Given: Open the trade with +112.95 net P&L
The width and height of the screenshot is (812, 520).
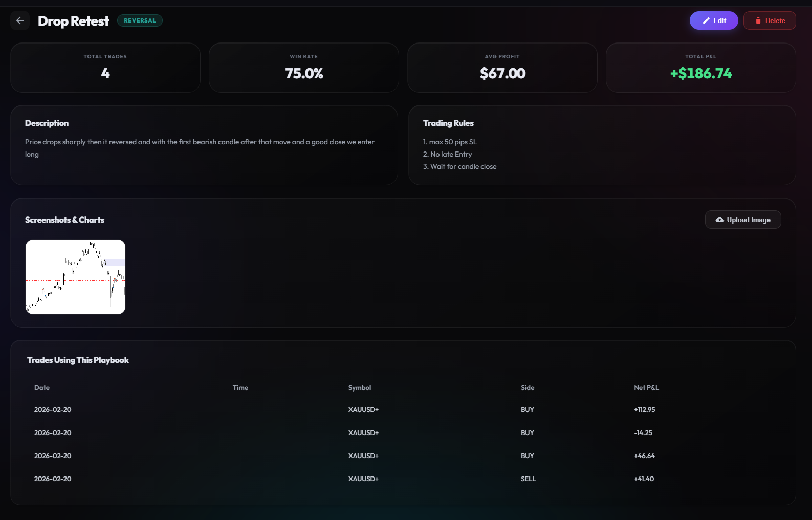Looking at the screenshot, I should pos(644,409).
